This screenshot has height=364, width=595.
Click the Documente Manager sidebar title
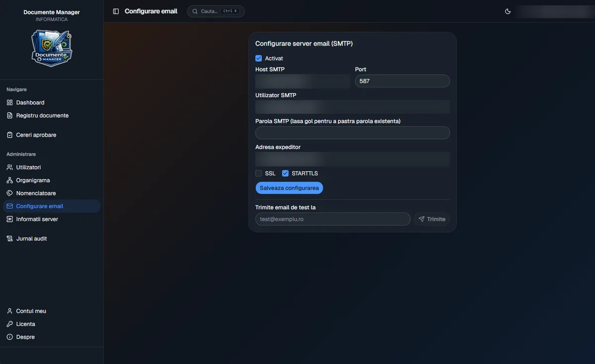click(x=52, y=12)
